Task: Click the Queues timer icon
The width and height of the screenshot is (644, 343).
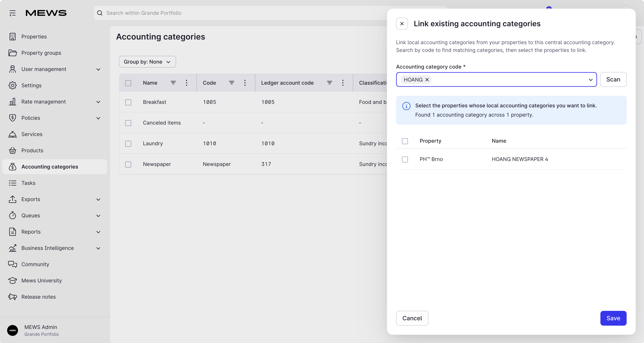Action: point(13,215)
